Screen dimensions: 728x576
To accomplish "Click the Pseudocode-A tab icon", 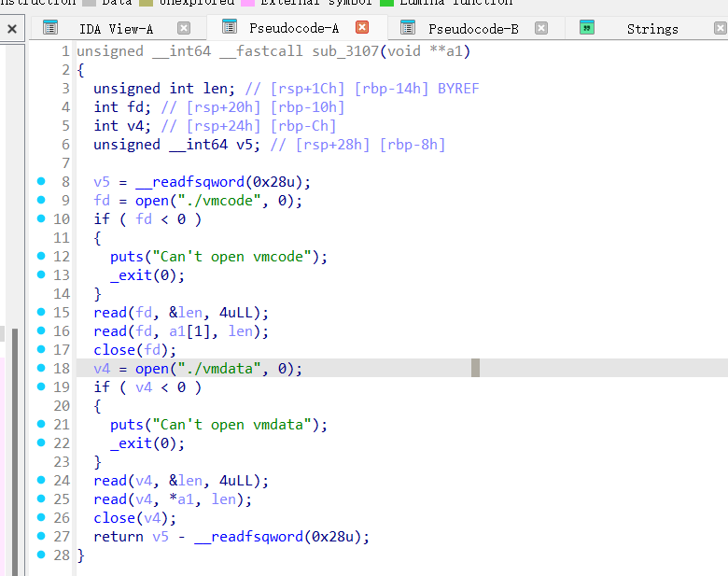I will [x=229, y=28].
